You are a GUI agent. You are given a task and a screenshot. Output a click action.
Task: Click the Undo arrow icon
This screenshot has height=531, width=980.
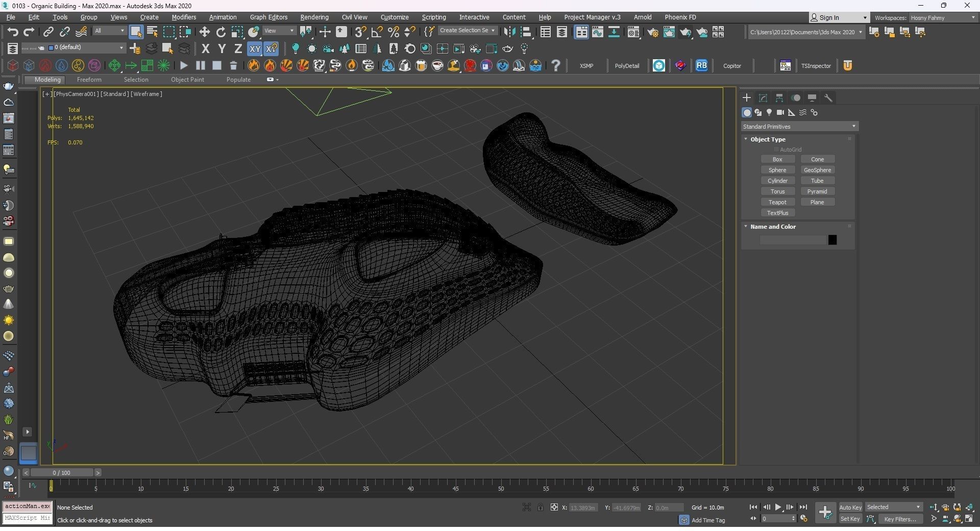(13, 32)
